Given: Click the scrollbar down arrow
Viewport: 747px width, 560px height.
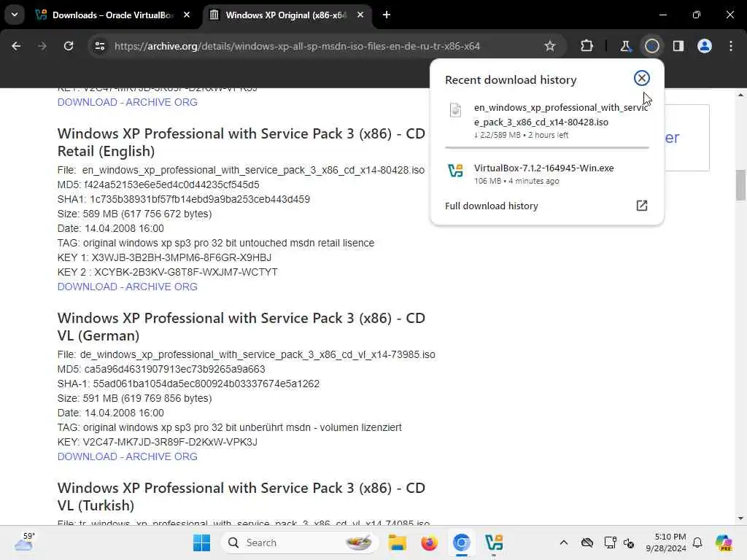Looking at the screenshot, I should (x=740, y=518).
